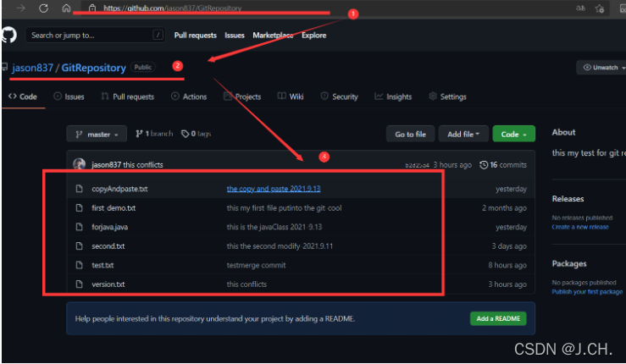Viewport: 626px width, 364px height.
Task: Click file icon beside copyAndpaste.txt
Action: (79, 189)
